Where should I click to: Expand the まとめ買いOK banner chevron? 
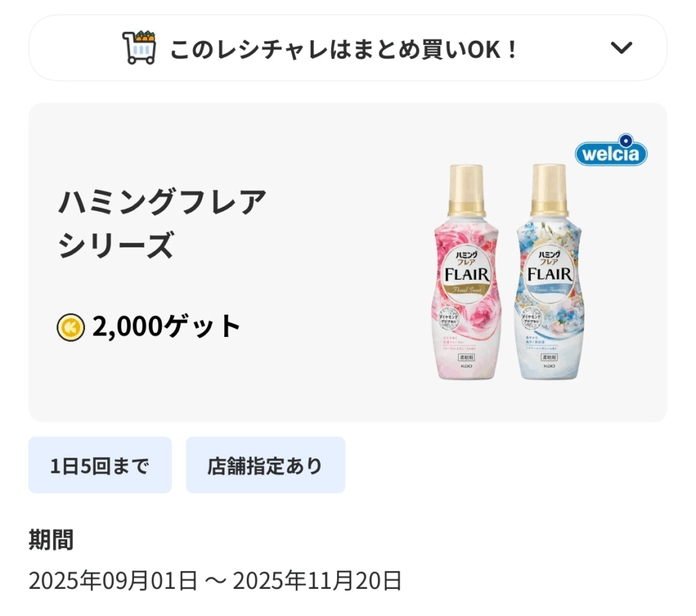(621, 48)
